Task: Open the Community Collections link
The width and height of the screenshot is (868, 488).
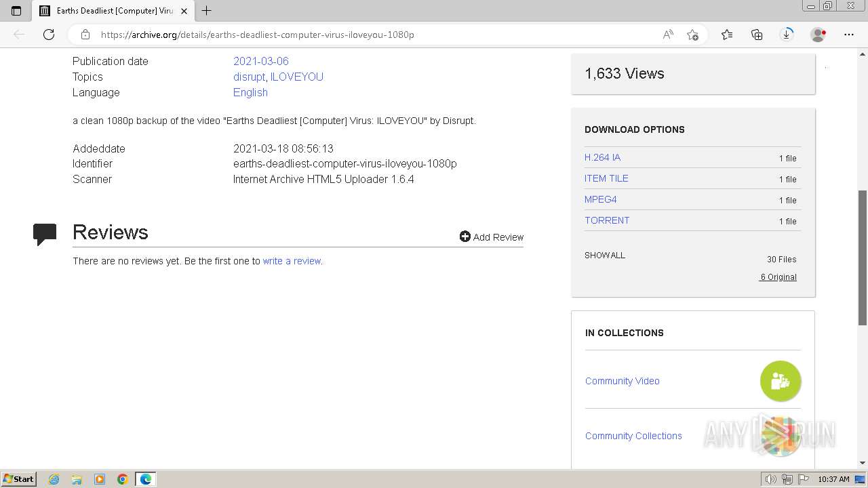Action: pos(633,436)
